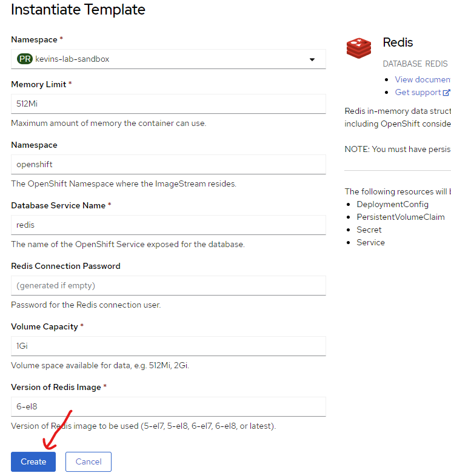The width and height of the screenshot is (451, 476).
Task: Click the Volume Capacity label
Action: [44, 326]
